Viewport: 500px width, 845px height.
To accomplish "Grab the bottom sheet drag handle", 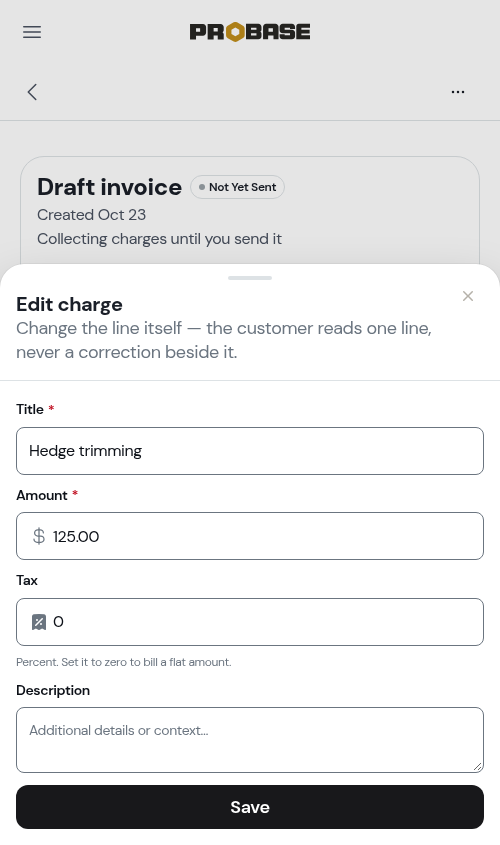I will coord(250,278).
